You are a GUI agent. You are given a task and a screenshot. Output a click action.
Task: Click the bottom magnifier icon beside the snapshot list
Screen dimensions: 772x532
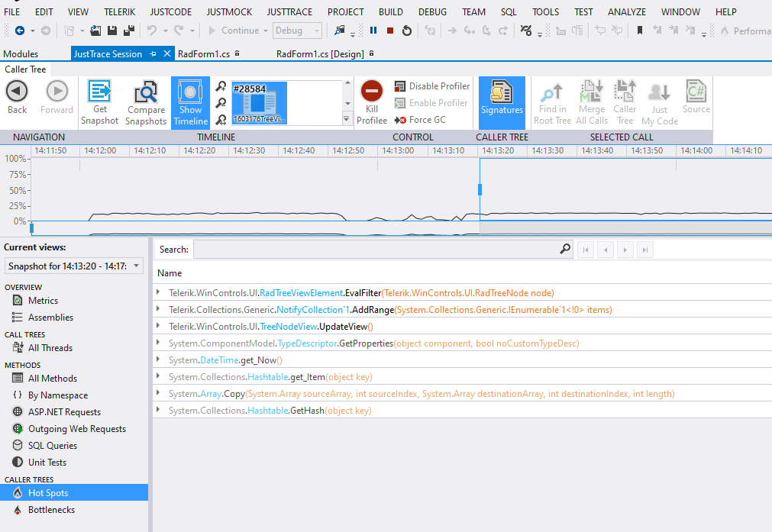(x=221, y=120)
